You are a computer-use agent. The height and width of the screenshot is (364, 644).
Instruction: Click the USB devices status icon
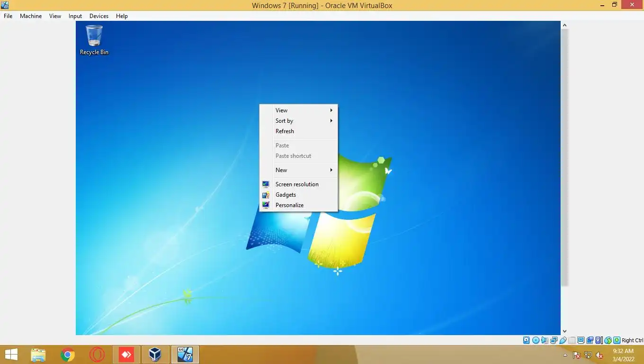[563, 340]
